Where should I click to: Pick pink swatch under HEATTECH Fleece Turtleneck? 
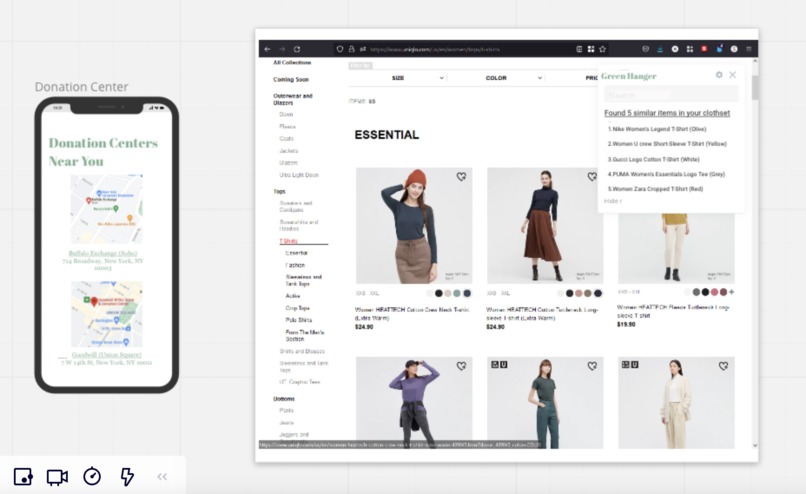pyautogui.click(x=715, y=292)
